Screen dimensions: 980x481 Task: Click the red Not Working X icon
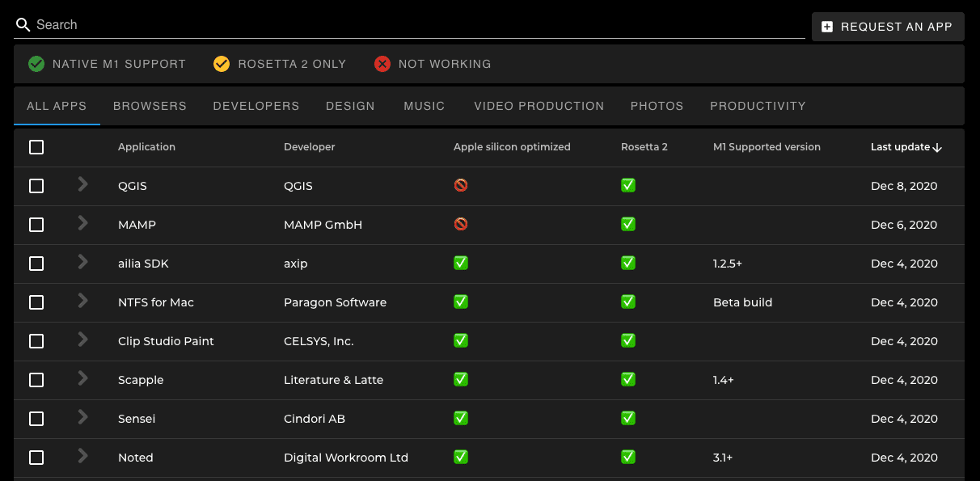(382, 64)
